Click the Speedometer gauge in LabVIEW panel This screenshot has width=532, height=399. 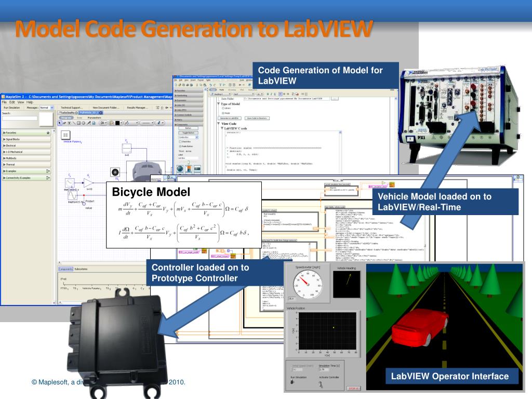click(308, 284)
